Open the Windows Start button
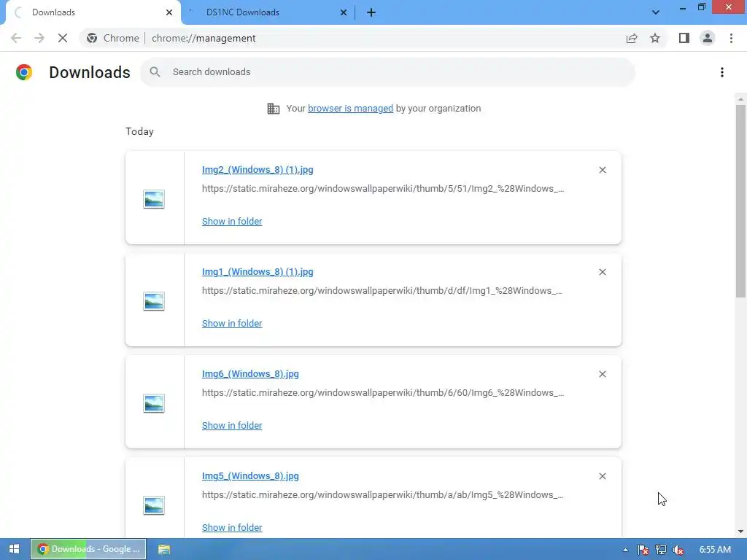 tap(15, 549)
